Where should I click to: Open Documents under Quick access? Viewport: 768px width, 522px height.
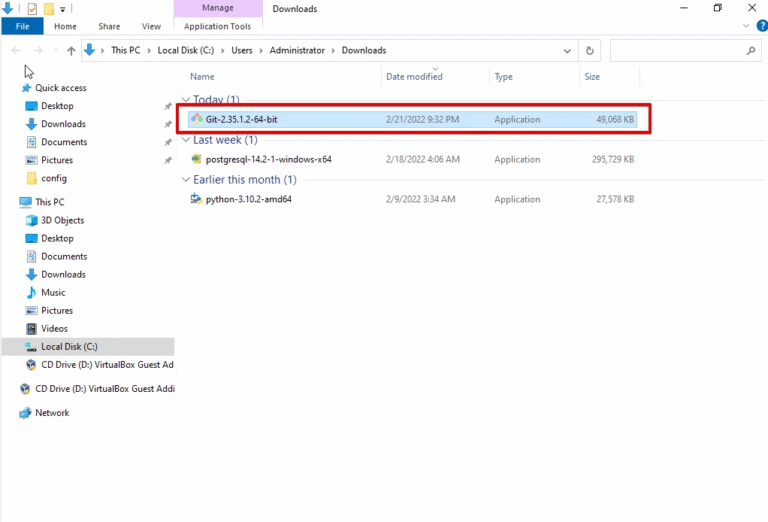[x=64, y=142]
